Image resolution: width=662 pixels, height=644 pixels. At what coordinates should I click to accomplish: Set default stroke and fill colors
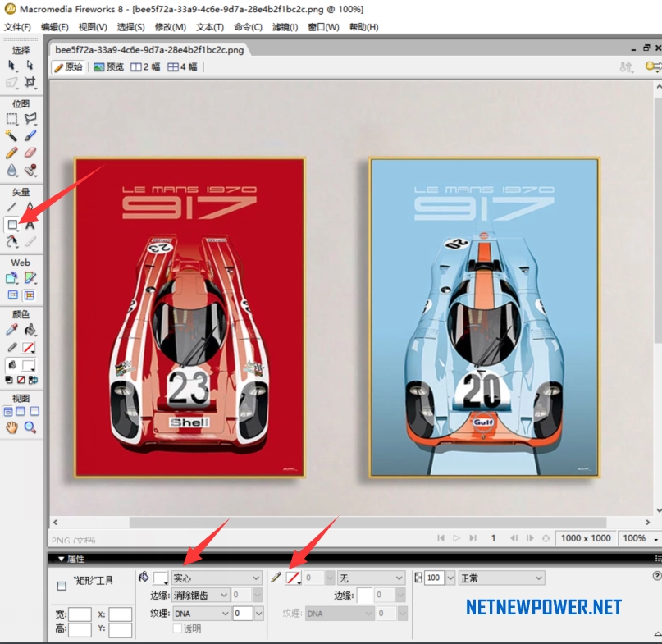pos(9,380)
